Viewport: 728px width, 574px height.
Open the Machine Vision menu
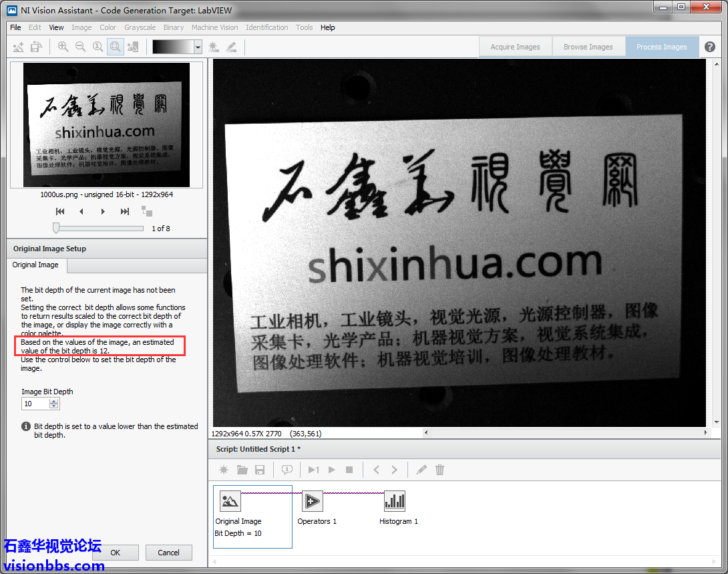click(214, 27)
